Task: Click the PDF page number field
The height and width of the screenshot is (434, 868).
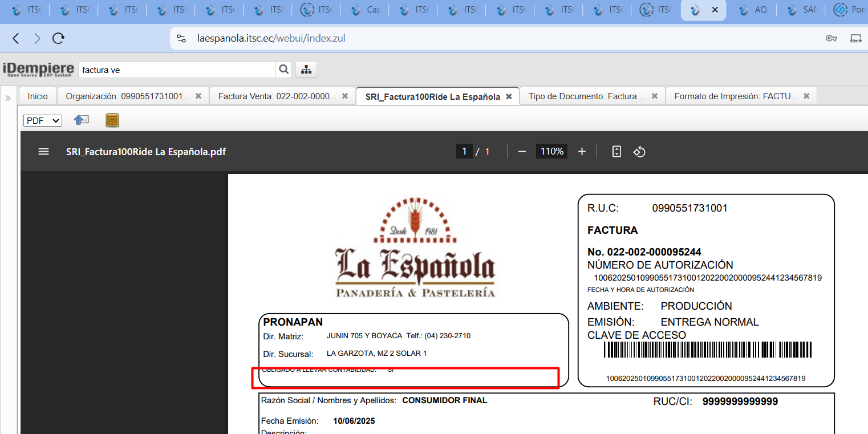Action: coord(464,152)
